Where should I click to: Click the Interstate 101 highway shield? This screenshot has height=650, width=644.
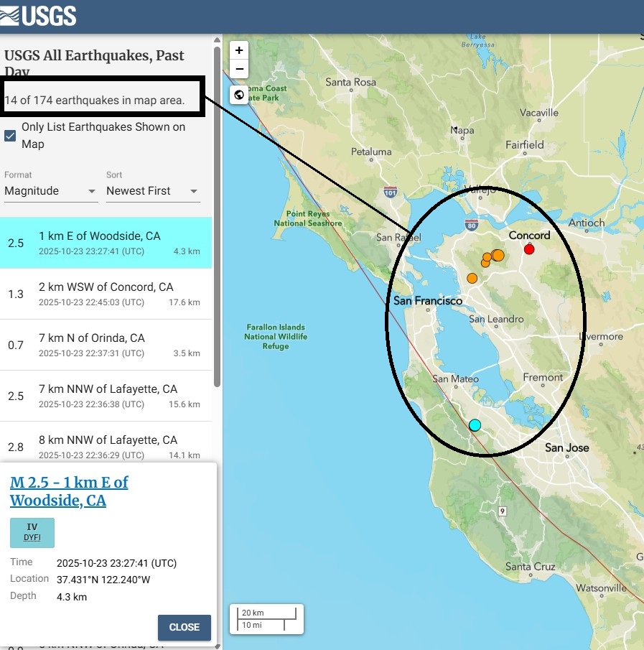pyautogui.click(x=390, y=192)
